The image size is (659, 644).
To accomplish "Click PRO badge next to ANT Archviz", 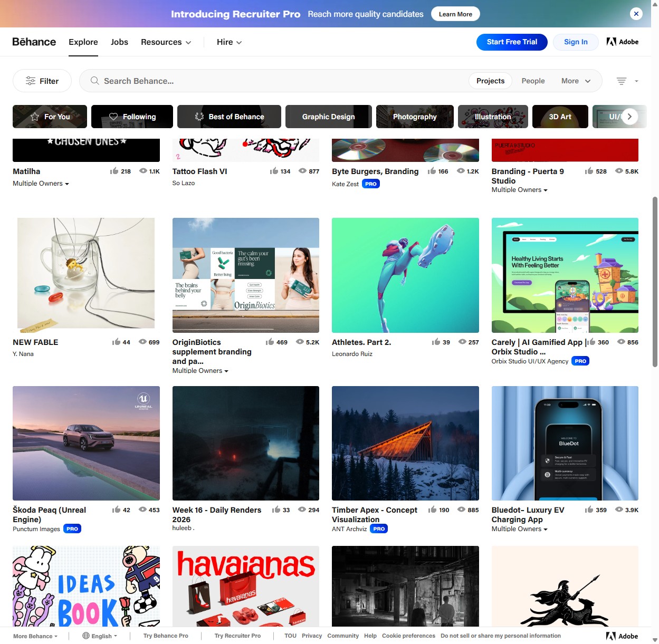I will pyautogui.click(x=379, y=528).
